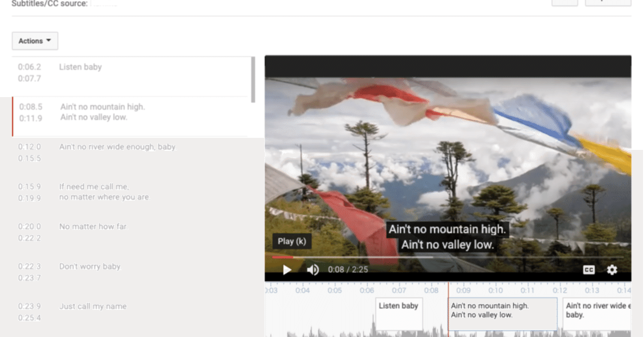The width and height of the screenshot is (644, 337).
Task: Seek using the video progress bar
Action: point(448,257)
